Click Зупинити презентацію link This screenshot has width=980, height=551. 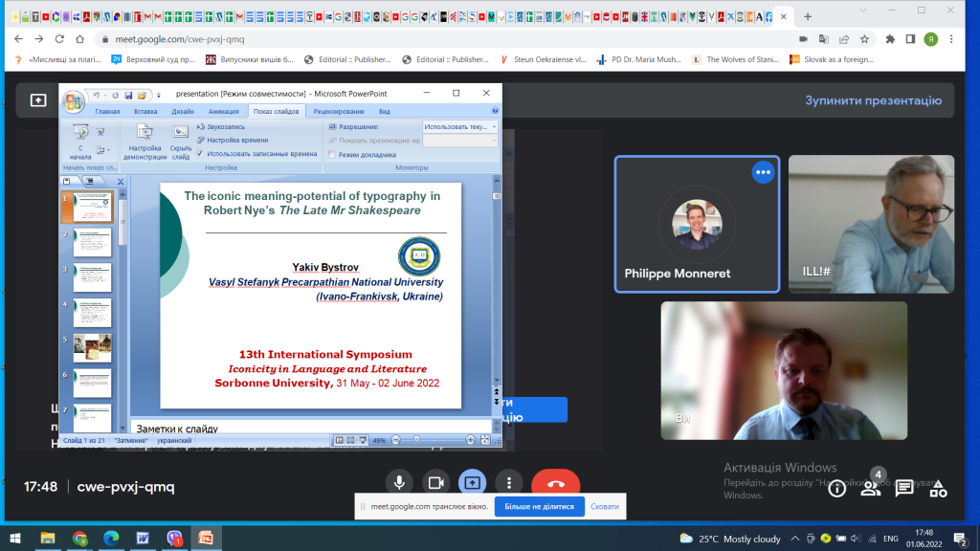coord(873,100)
